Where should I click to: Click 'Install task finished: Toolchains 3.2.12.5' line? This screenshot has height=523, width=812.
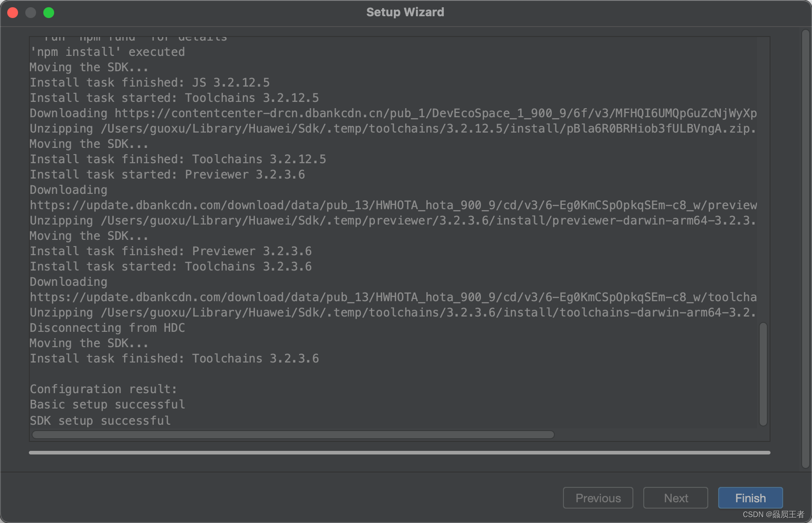point(178,159)
